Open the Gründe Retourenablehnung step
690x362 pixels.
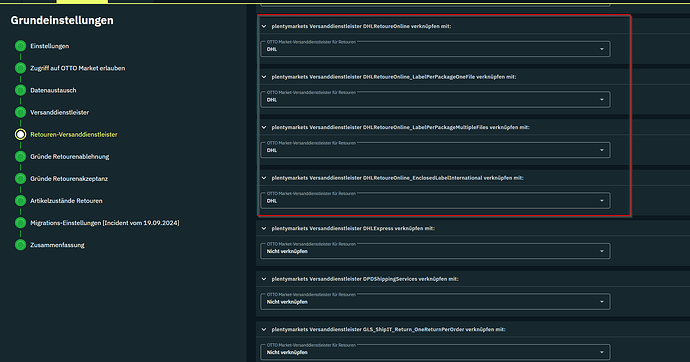[70, 157]
